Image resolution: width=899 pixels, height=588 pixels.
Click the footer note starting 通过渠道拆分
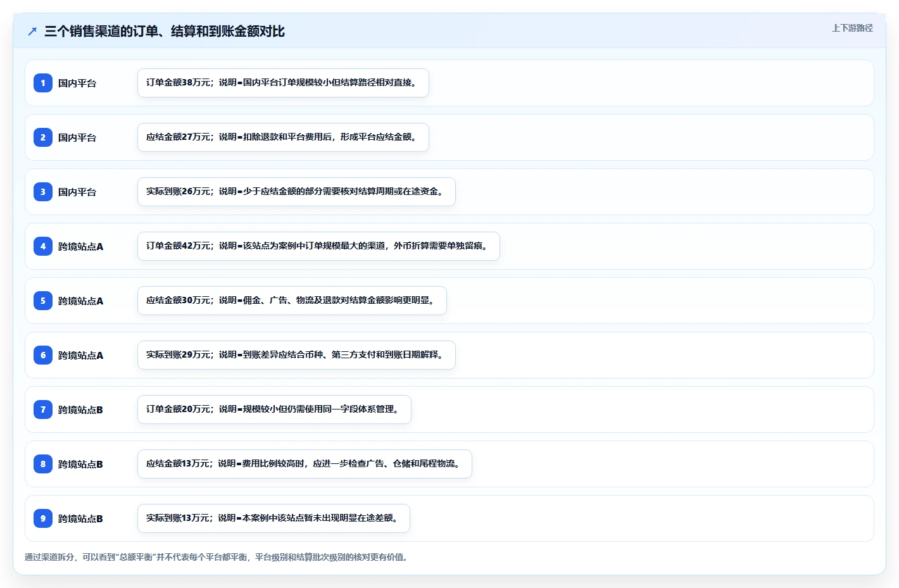(x=218, y=557)
